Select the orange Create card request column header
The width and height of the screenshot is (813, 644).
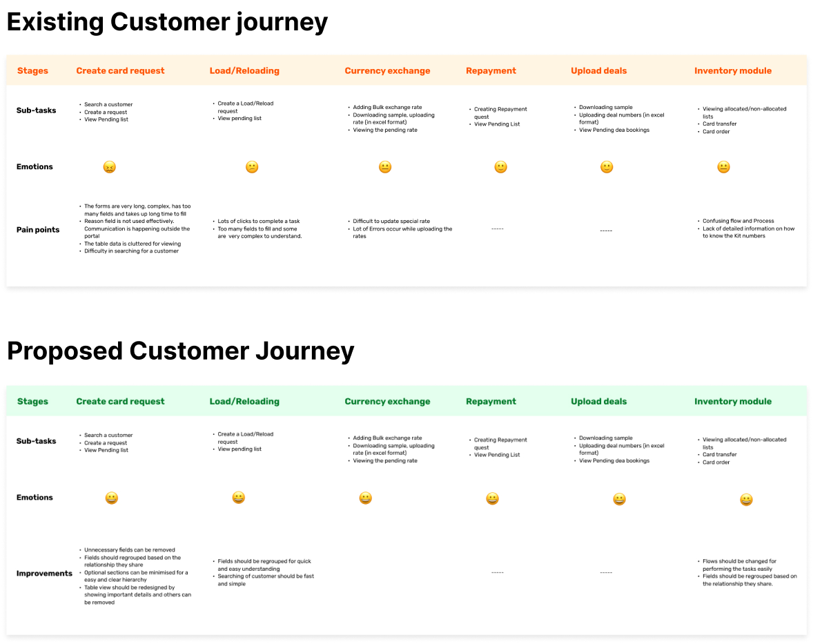(x=120, y=70)
